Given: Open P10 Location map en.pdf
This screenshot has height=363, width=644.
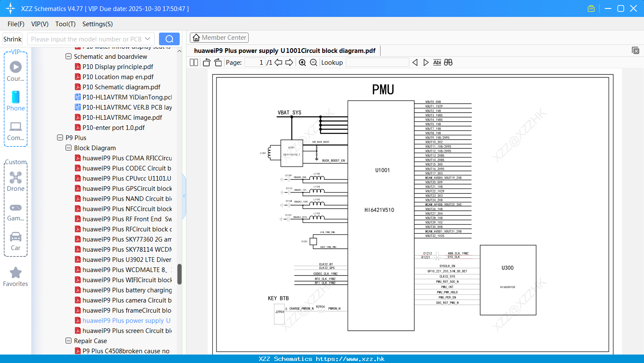Looking at the screenshot, I should (x=114, y=77).
